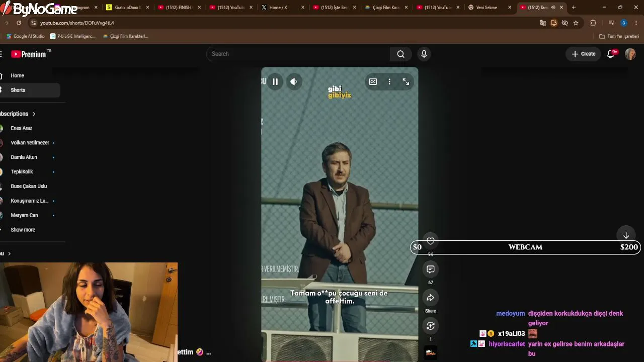
Task: Enter fullscreen mode for the Short
Action: coord(406,81)
